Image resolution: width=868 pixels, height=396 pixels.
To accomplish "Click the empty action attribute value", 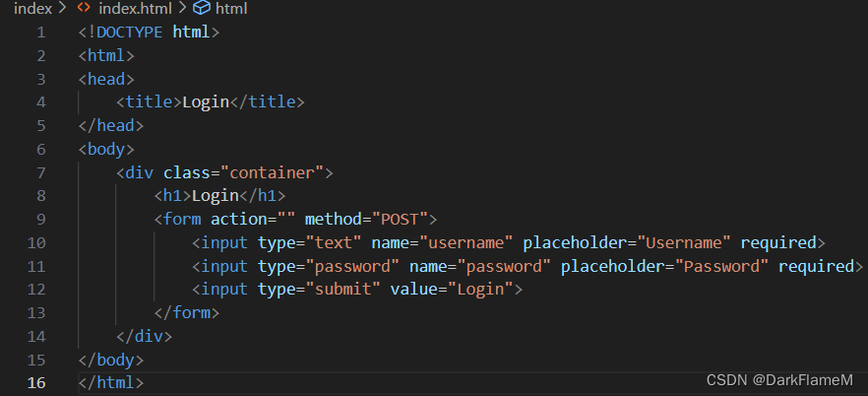I will 286,220.
